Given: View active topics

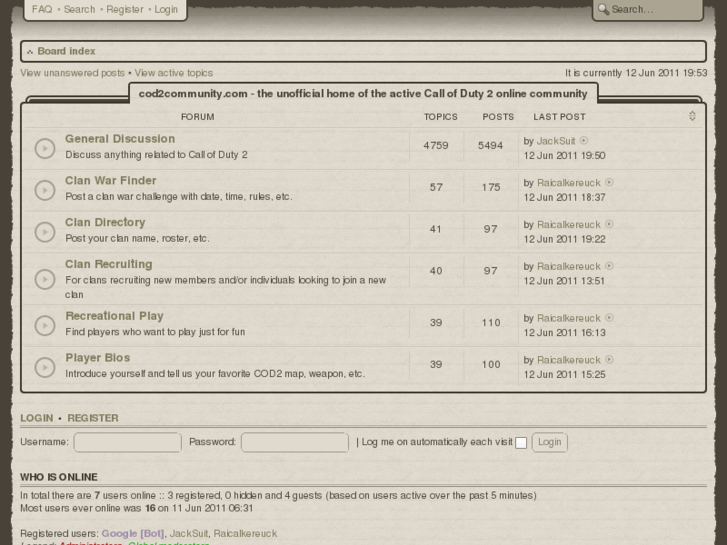Looking at the screenshot, I should point(173,73).
